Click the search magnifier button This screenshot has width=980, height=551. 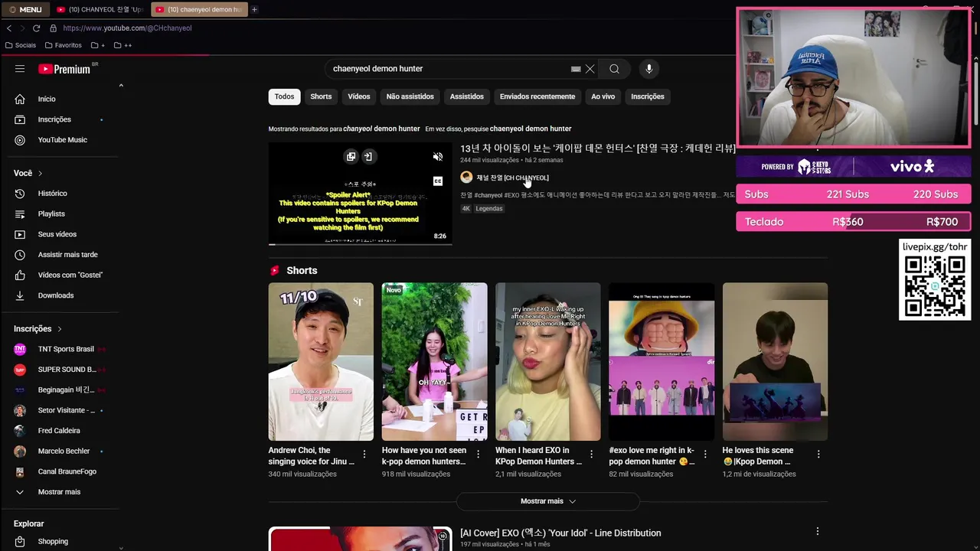click(614, 69)
